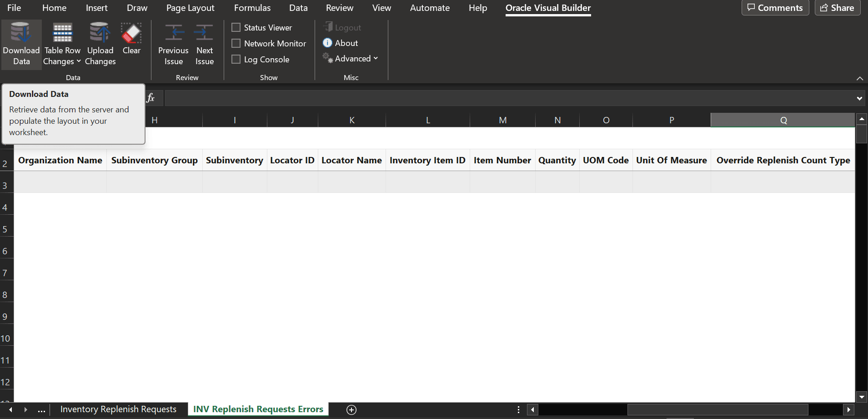
Task: Select the View ribbon tab
Action: pos(381,8)
